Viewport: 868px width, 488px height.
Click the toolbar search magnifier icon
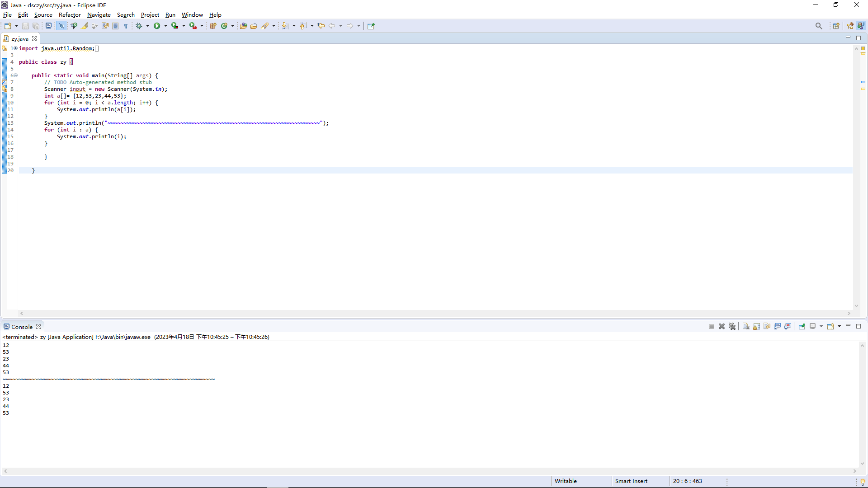pos(819,26)
